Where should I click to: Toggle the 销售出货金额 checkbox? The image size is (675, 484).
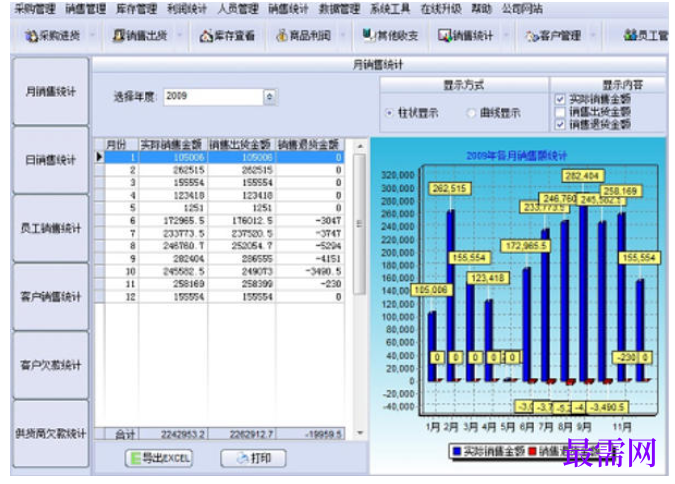pyautogui.click(x=560, y=112)
